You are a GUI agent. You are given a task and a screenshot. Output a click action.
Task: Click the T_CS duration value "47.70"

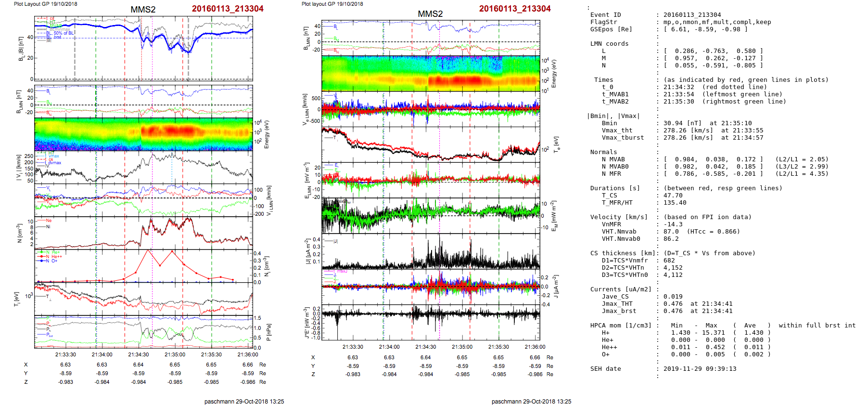click(673, 196)
